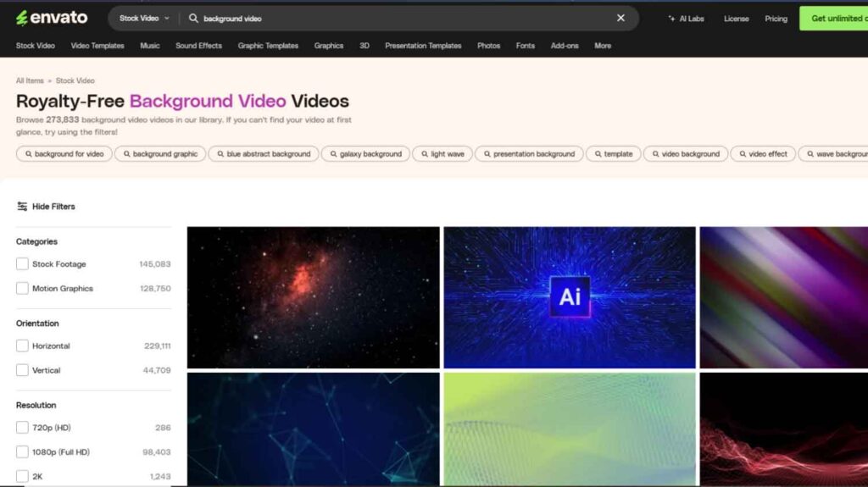Tick the 720p (HD) resolution checkbox
868x487 pixels.
click(22, 428)
